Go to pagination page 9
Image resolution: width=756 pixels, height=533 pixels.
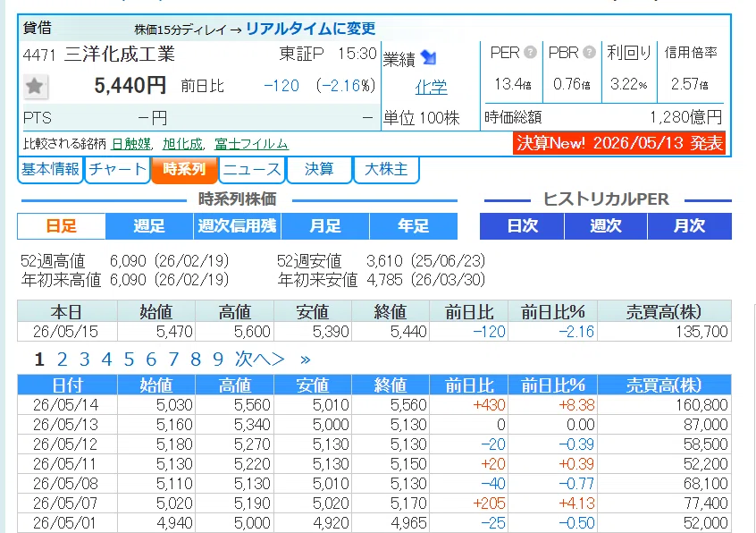click(218, 360)
